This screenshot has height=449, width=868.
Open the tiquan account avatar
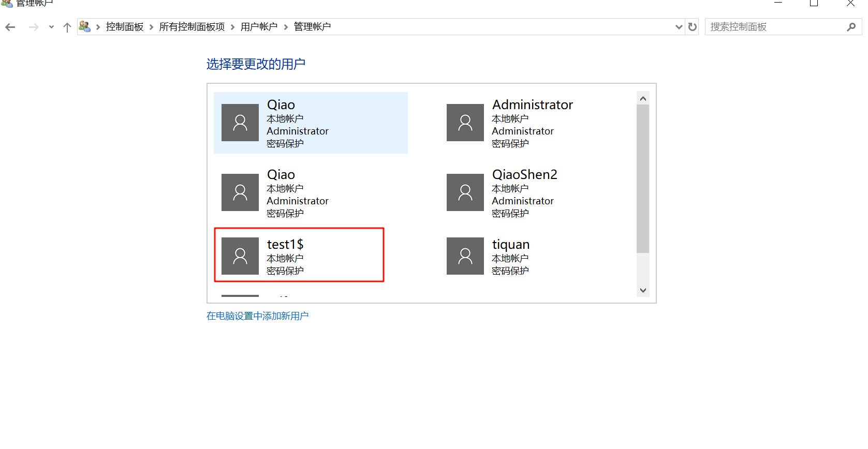click(465, 256)
